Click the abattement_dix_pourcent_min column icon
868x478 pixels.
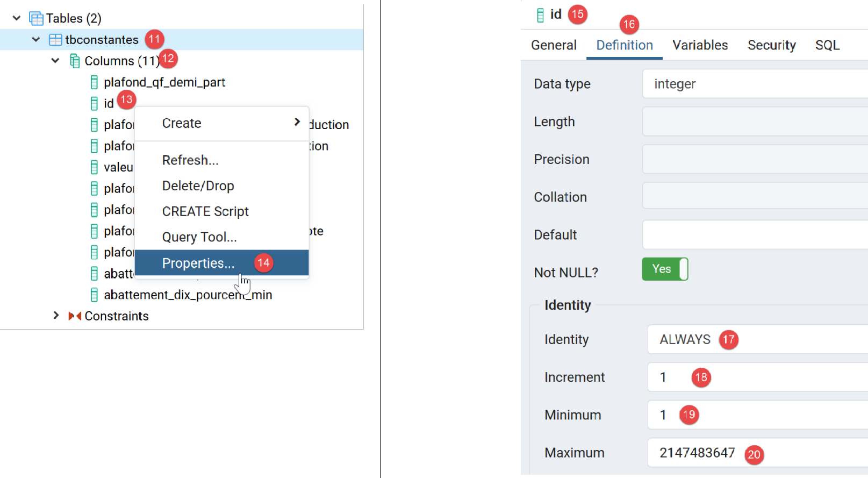[94, 295]
